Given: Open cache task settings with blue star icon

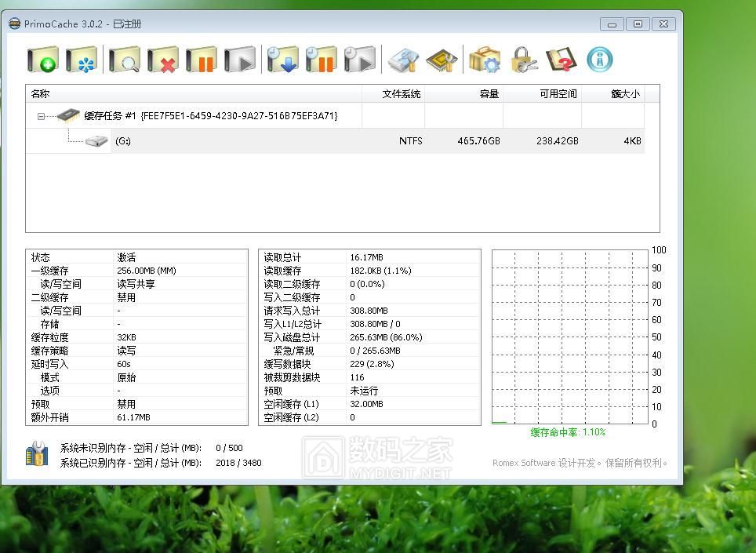Looking at the screenshot, I should (x=82, y=60).
